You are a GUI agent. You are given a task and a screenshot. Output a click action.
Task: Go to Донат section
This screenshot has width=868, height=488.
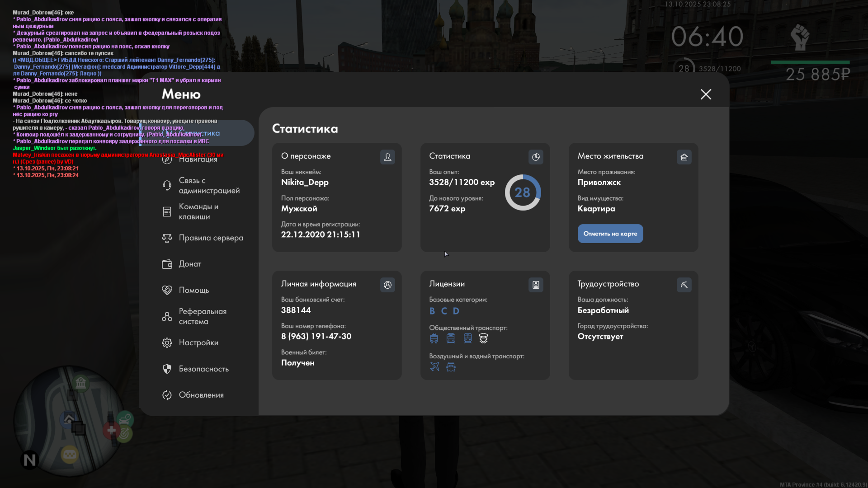tap(190, 264)
